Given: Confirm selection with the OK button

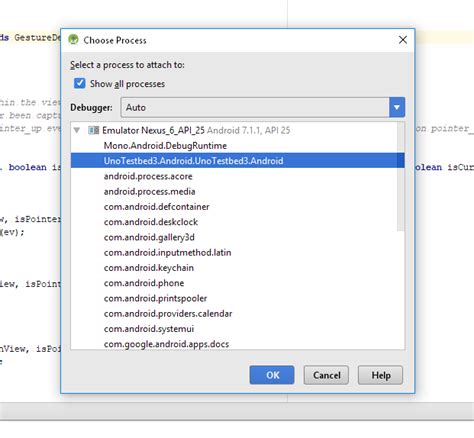Looking at the screenshot, I should [272, 375].
